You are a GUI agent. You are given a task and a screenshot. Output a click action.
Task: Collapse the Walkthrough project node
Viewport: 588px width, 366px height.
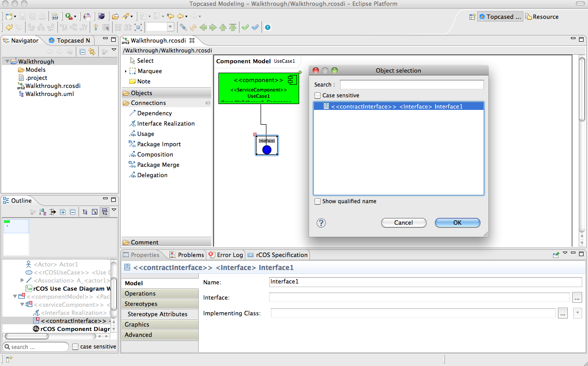click(x=7, y=61)
